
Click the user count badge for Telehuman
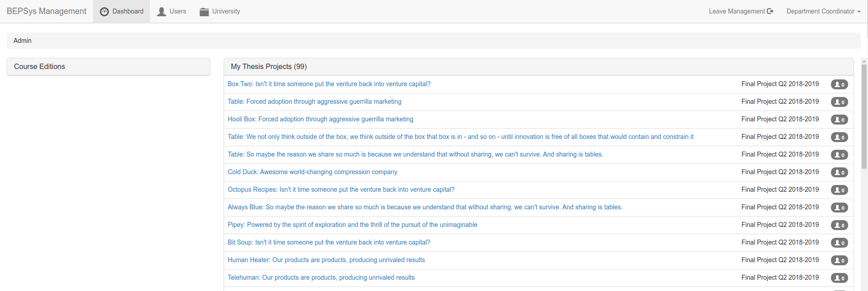pyautogui.click(x=840, y=278)
